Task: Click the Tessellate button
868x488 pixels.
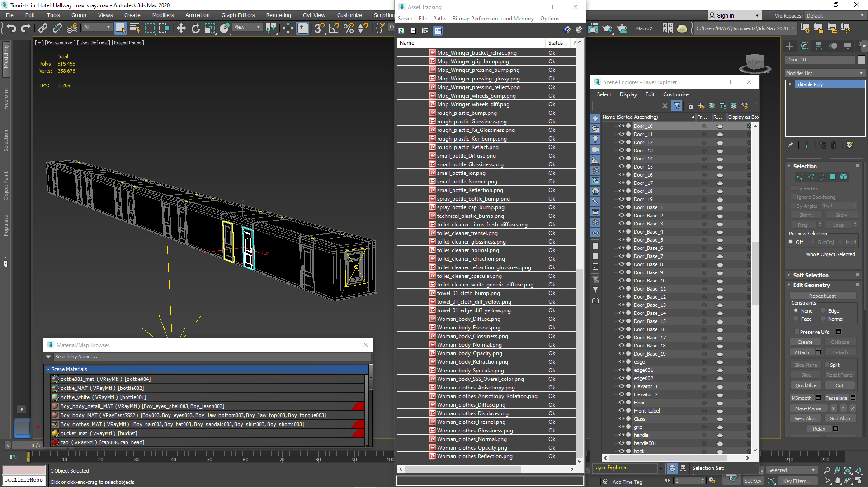Action: 836,398
